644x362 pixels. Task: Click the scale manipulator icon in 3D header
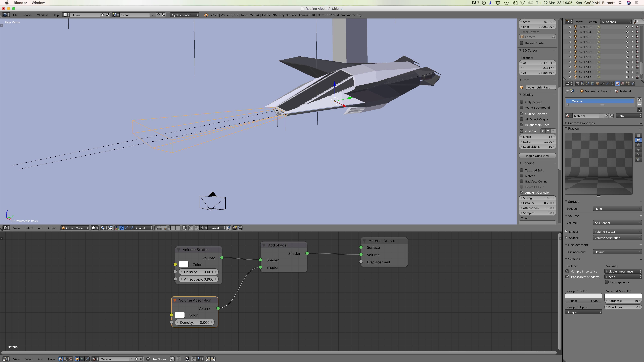pos(132,228)
